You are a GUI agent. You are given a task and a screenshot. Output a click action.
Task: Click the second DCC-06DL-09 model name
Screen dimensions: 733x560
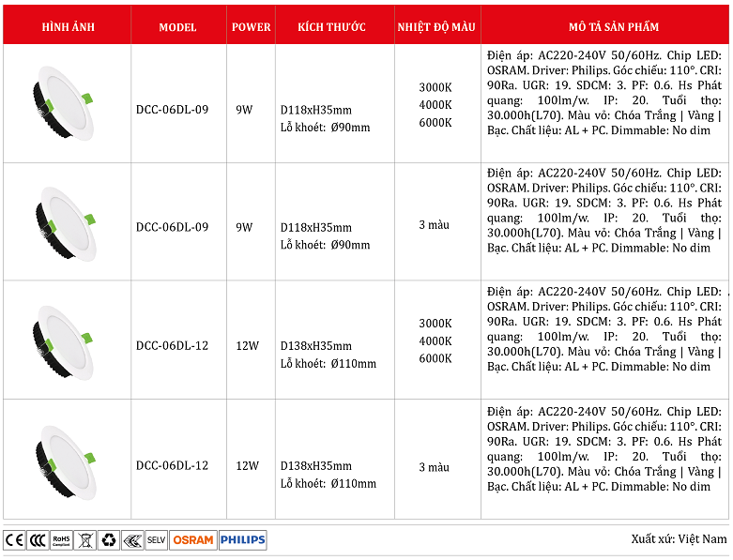(x=172, y=227)
